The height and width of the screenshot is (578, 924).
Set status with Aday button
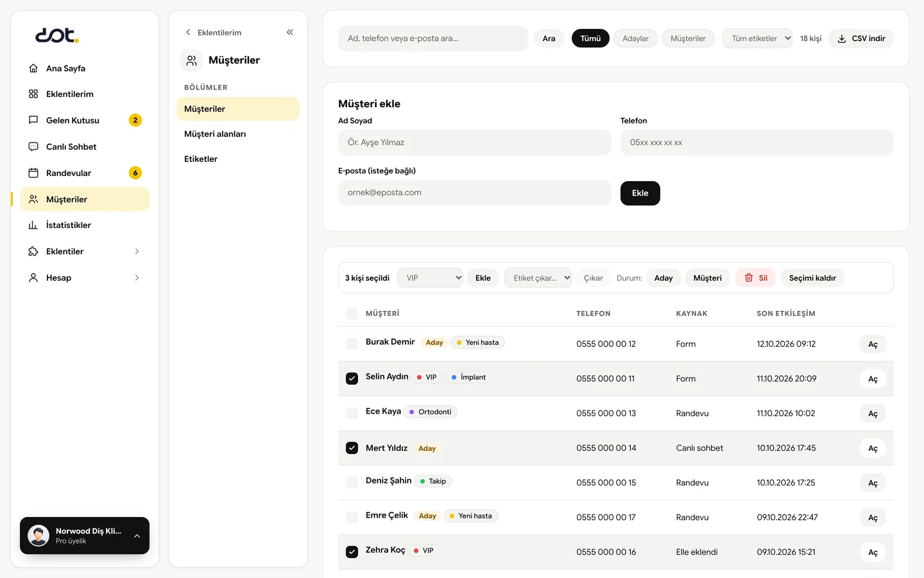pyautogui.click(x=663, y=278)
